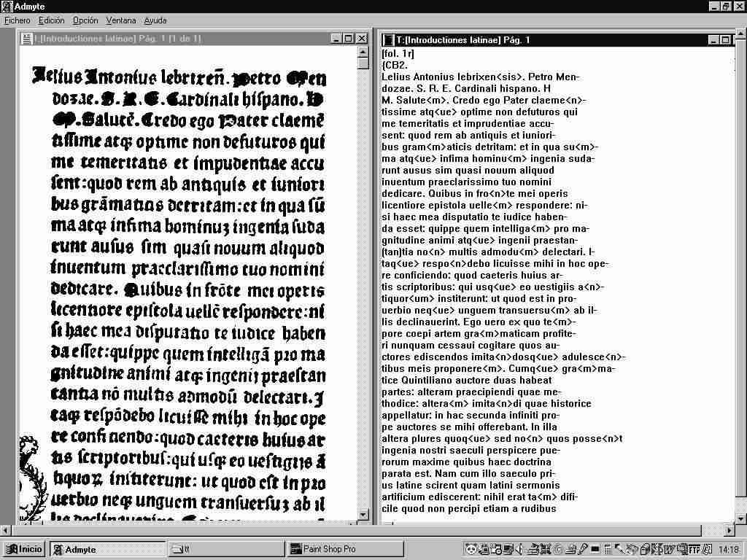The width and height of the screenshot is (747, 560).
Task: Click the FTP icon in system tray
Action: click(x=694, y=549)
